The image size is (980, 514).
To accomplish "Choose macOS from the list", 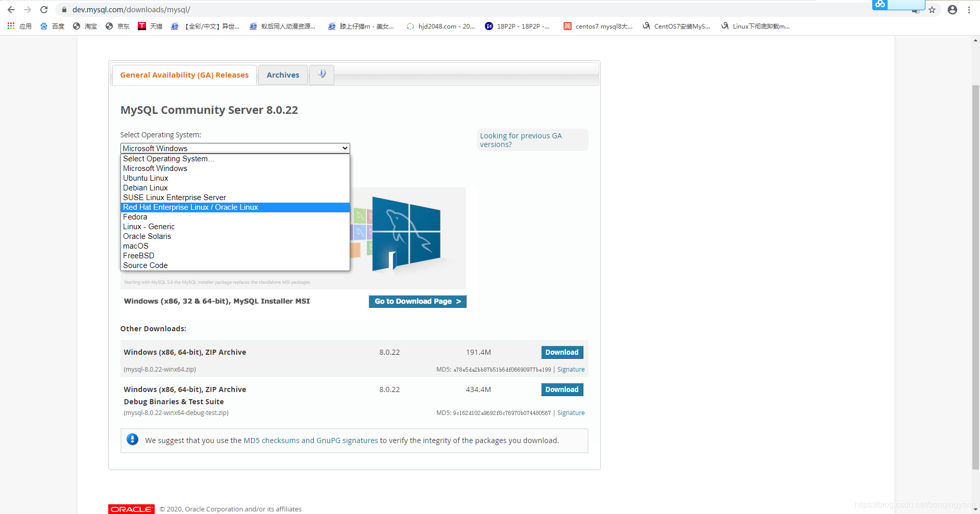I will pos(235,246).
